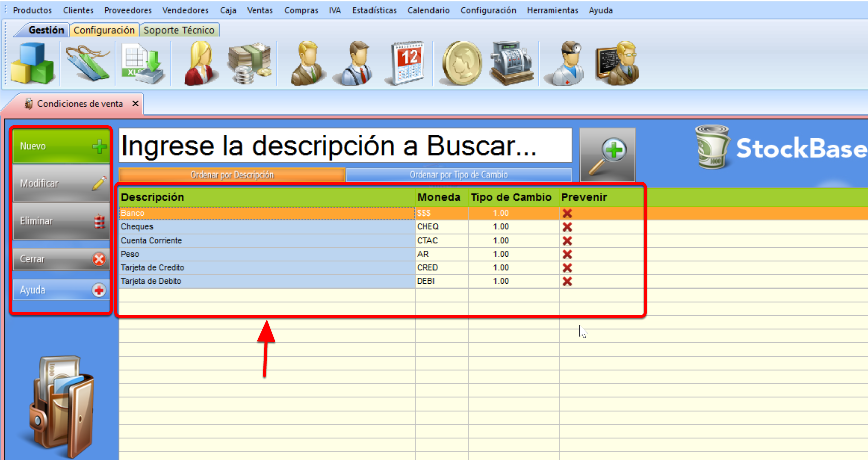Toggle Prevenir mark for Peso row
868x460 pixels.
(568, 254)
